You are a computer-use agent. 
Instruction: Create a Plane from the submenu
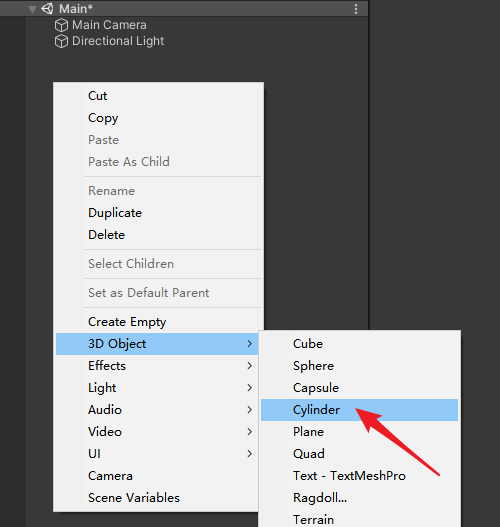click(x=360, y=432)
